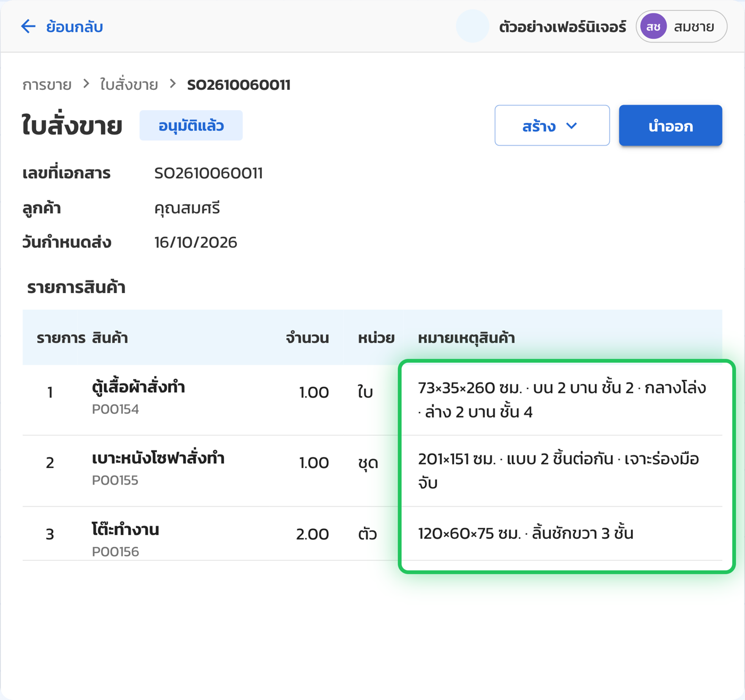Select due date 16/10/2026
The width and height of the screenshot is (745, 700).
196,243
